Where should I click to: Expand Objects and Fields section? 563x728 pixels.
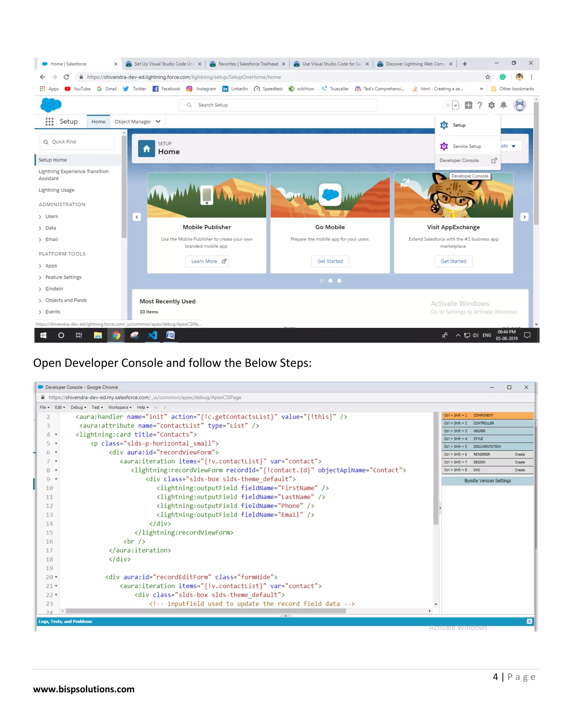click(40, 301)
